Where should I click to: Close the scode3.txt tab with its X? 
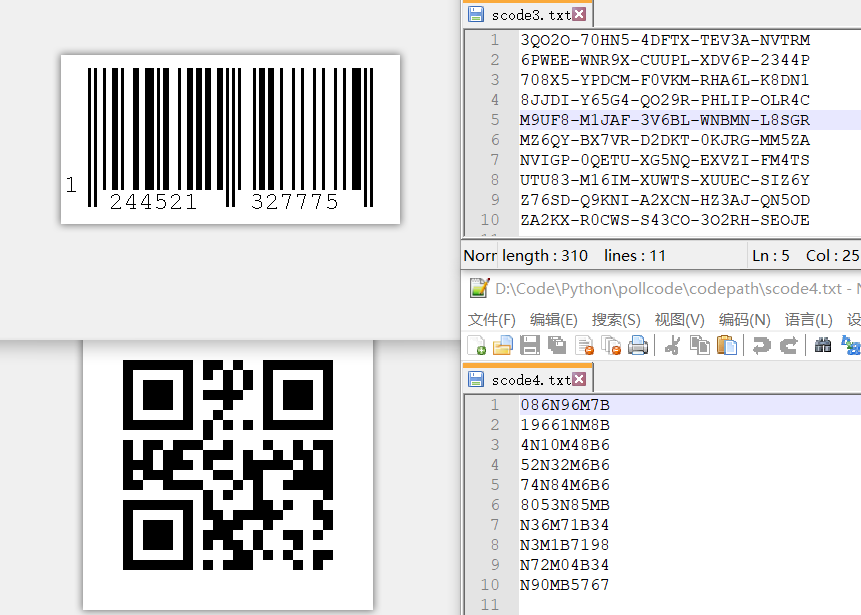click(x=579, y=14)
